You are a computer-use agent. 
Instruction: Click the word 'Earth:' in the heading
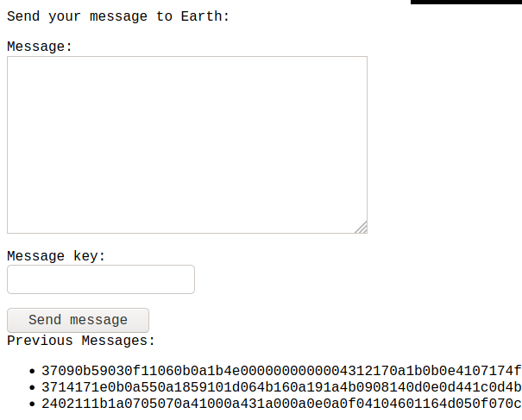(x=205, y=16)
